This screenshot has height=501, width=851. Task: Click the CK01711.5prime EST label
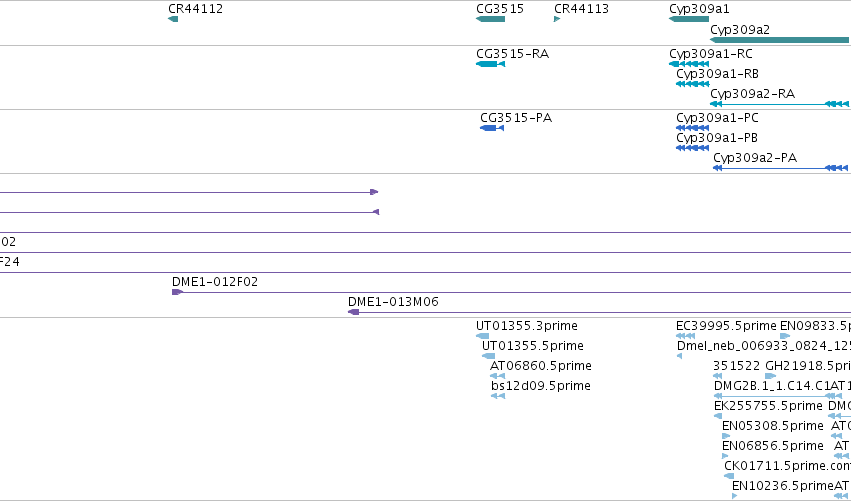788,466
